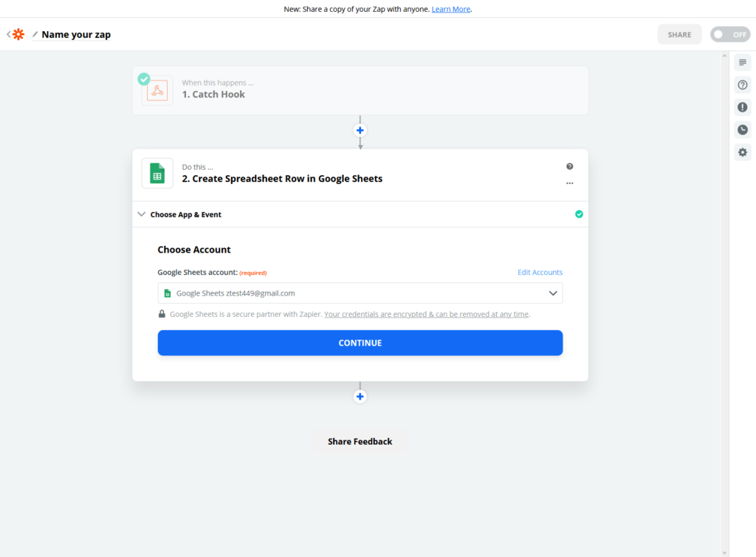This screenshot has height=557, width=756.
Task: Open the three-dot step options menu
Action: [569, 183]
